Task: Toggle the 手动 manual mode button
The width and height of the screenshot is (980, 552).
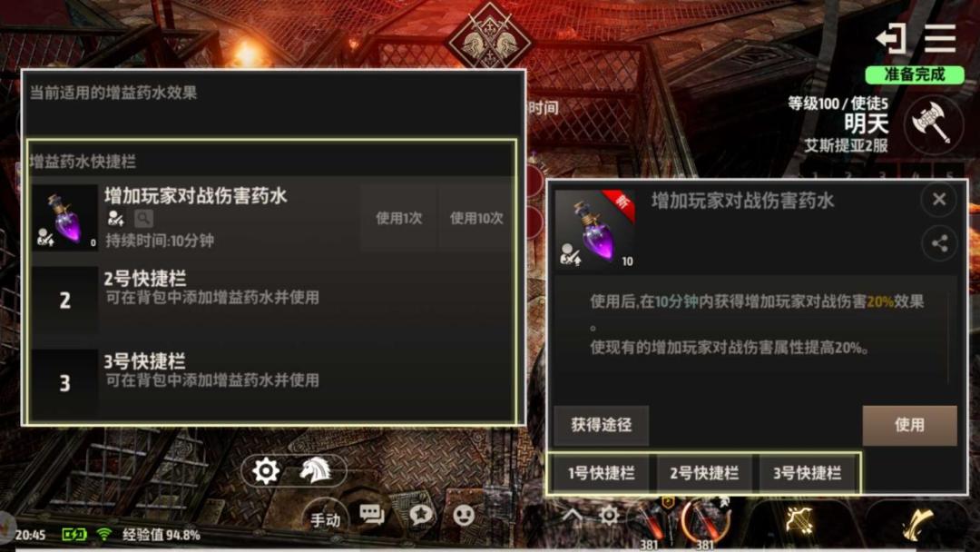Action: 326,519
